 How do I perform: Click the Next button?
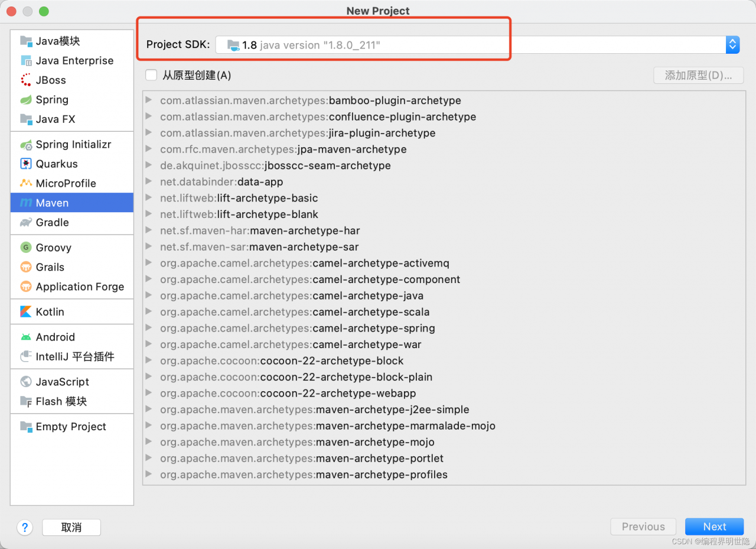[x=715, y=527]
